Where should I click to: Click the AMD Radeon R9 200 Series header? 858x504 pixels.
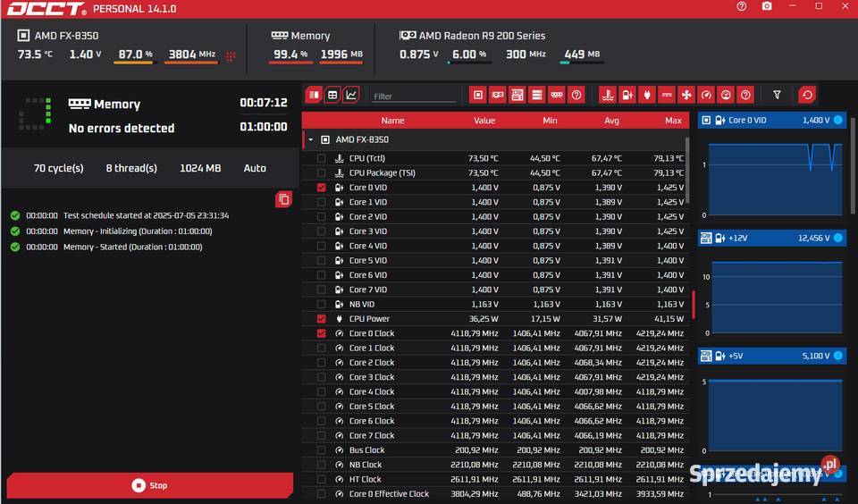click(x=472, y=36)
